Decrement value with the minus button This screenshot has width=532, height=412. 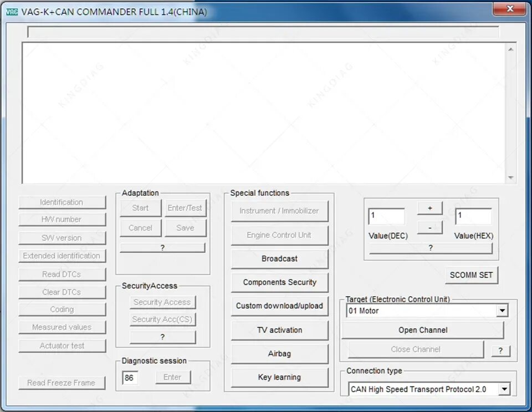pyautogui.click(x=430, y=228)
